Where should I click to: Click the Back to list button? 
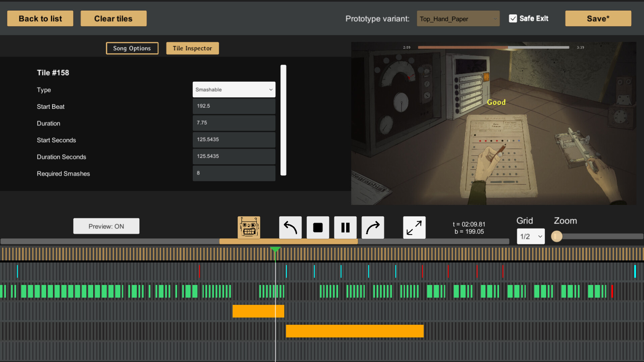pos(40,18)
